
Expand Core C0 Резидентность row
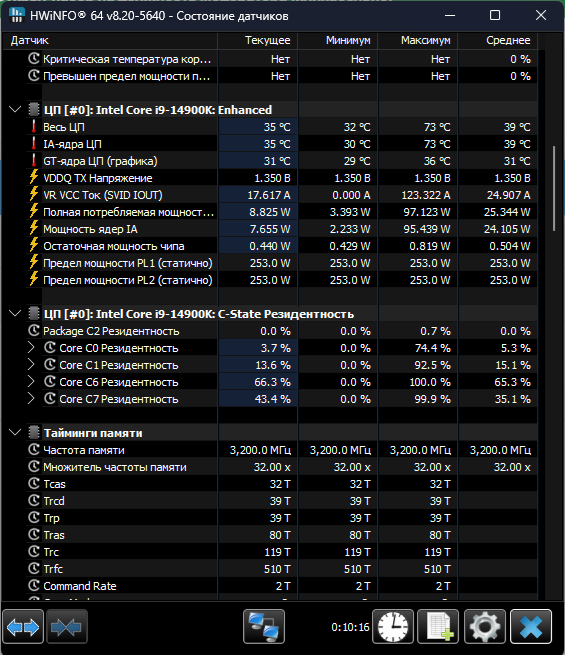click(x=31, y=348)
